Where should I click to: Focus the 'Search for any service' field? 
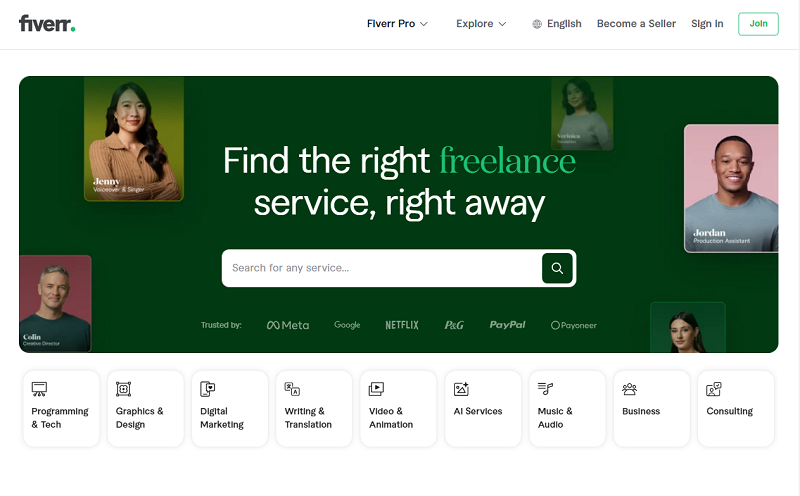(380, 268)
